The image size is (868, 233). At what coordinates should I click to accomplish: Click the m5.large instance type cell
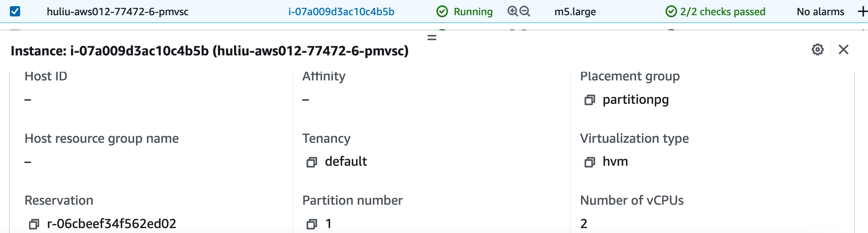(x=575, y=11)
